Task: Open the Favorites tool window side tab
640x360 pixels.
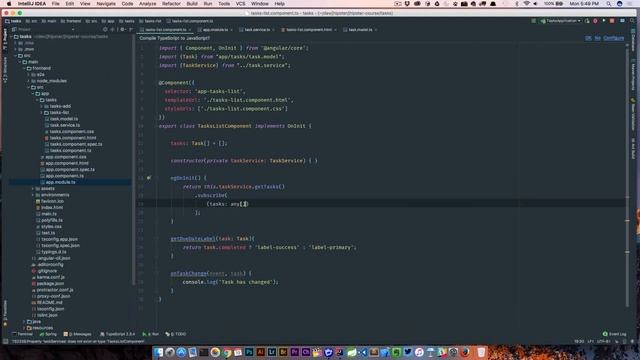Action: (5, 313)
